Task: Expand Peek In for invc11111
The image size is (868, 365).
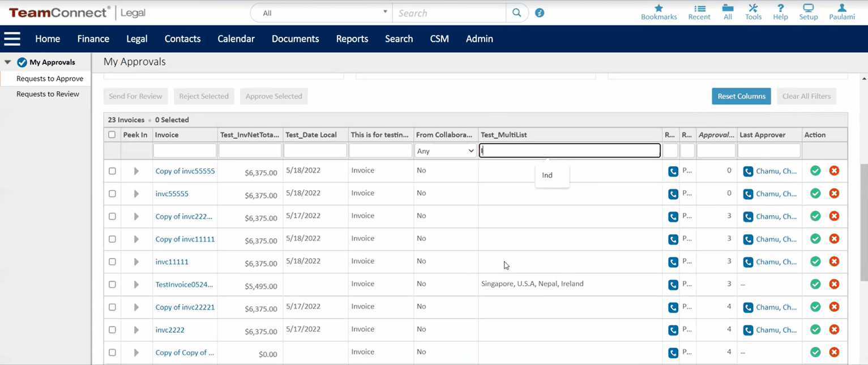Action: pyautogui.click(x=136, y=261)
